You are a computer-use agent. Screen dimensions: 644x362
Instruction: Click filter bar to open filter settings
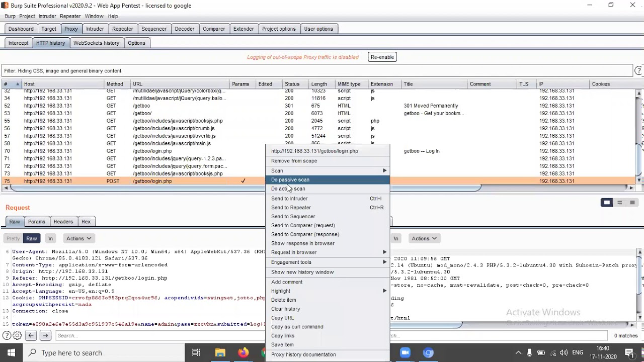(317, 71)
